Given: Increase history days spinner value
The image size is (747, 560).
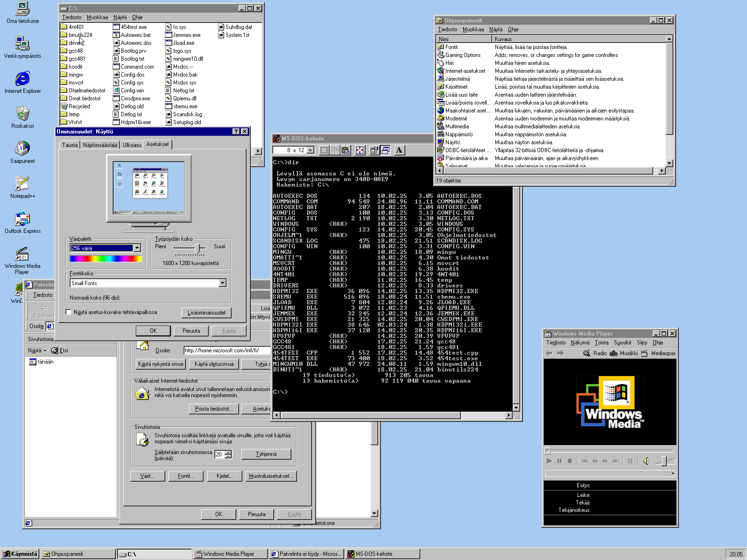Looking at the screenshot, I should click(228, 452).
